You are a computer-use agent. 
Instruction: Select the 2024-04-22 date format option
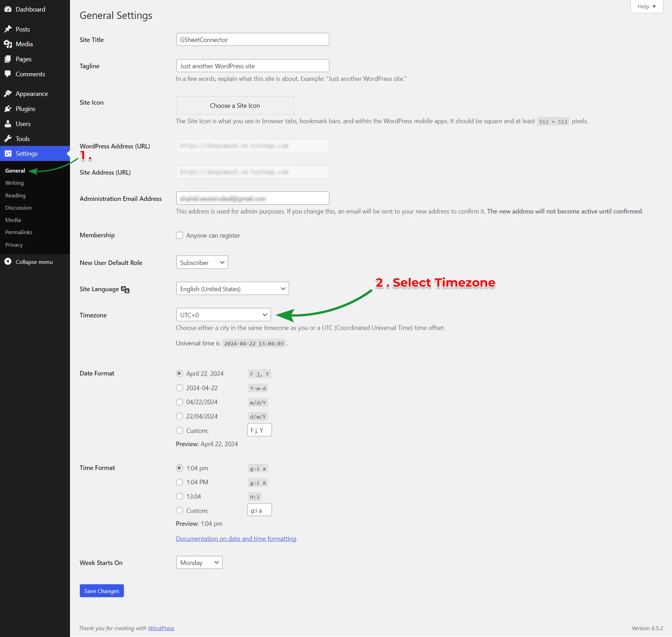tap(180, 388)
